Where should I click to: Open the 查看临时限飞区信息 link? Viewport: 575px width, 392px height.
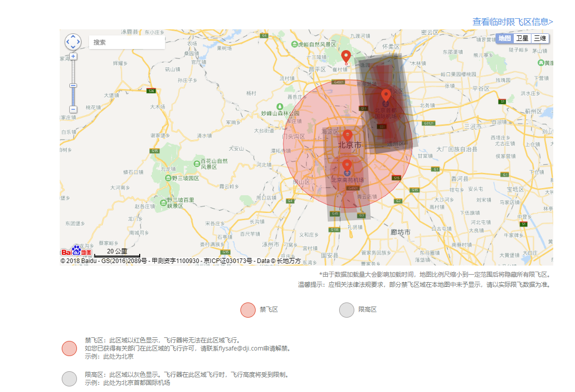tap(512, 22)
